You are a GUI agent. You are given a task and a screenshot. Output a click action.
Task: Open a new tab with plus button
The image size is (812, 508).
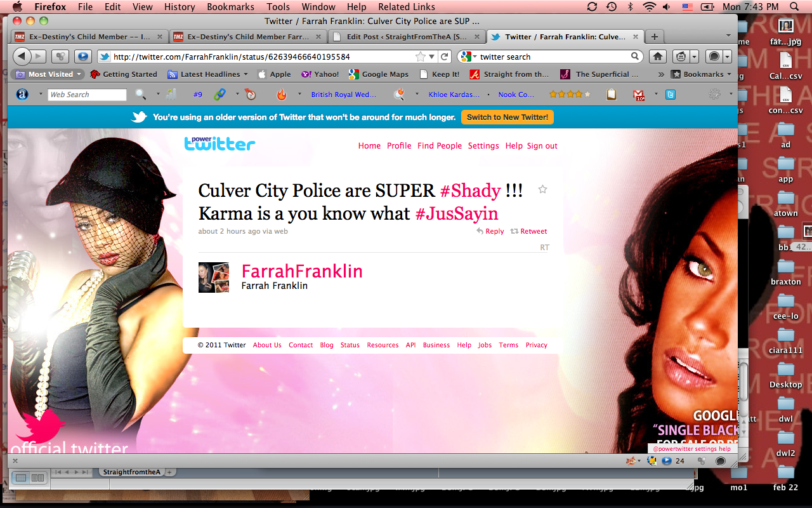[x=655, y=37]
